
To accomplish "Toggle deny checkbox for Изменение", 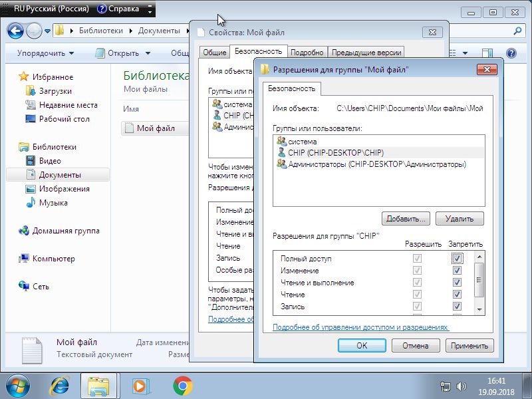I will point(457,271).
